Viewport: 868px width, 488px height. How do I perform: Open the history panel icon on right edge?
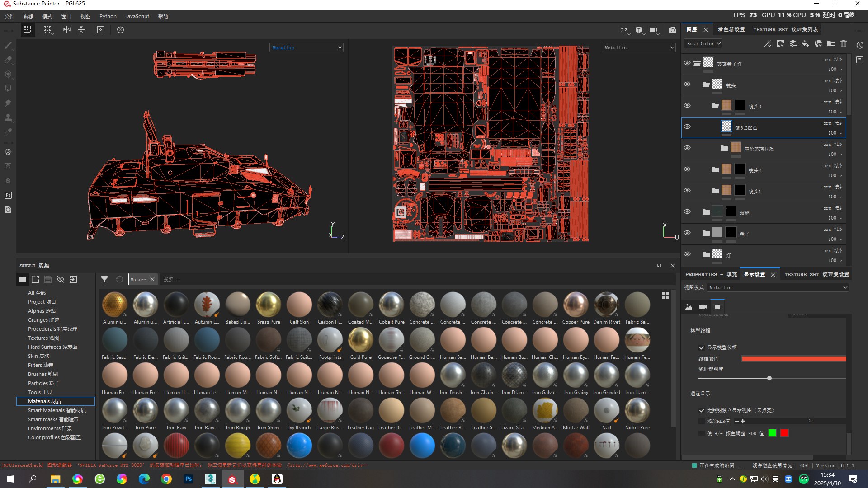pos(860,45)
